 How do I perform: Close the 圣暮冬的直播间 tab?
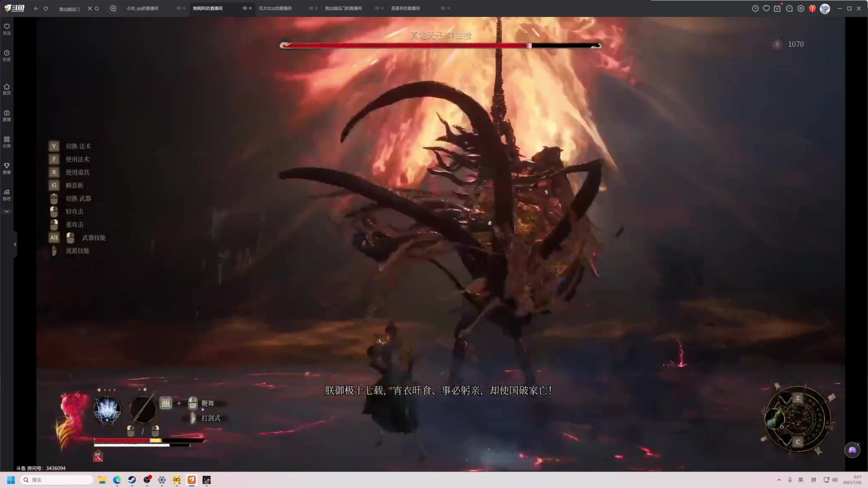point(449,8)
